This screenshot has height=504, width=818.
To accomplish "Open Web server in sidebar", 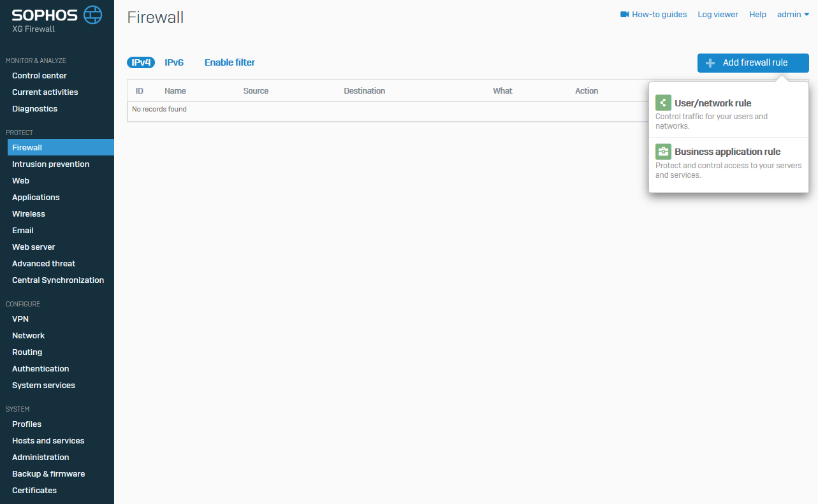I will click(34, 247).
